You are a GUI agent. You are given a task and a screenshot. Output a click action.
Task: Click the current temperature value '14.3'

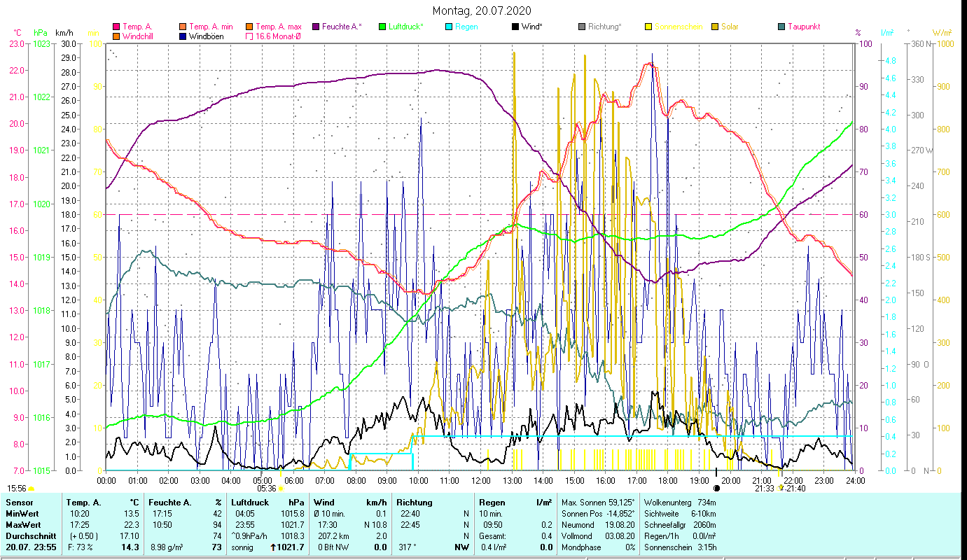coord(130,547)
